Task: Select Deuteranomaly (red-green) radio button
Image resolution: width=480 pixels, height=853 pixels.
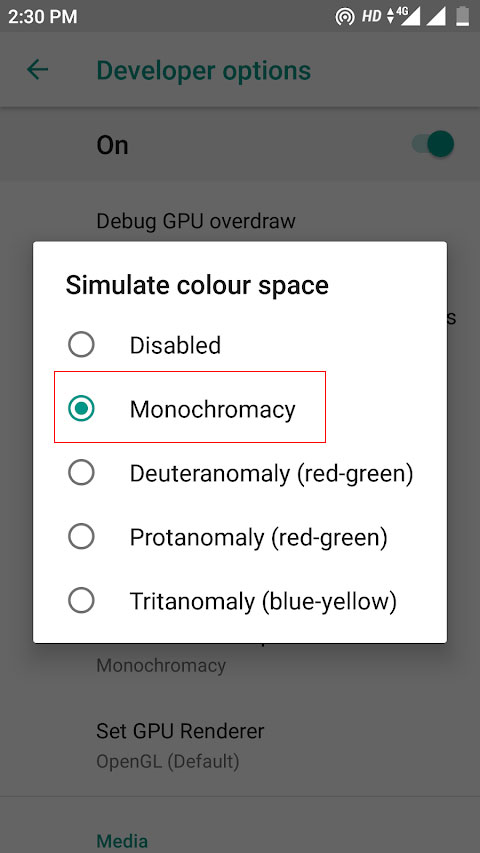Action: point(81,473)
